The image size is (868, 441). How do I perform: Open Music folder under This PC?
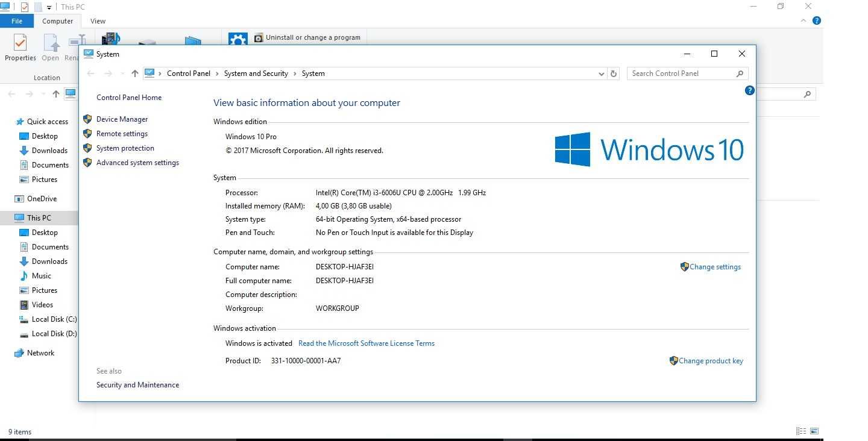(x=41, y=276)
